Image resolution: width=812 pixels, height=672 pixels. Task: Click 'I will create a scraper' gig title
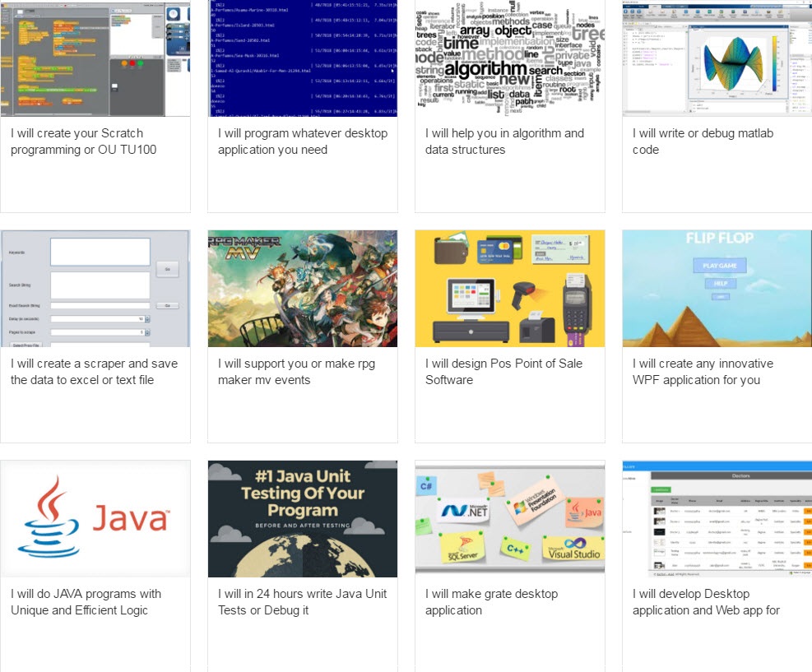point(94,372)
